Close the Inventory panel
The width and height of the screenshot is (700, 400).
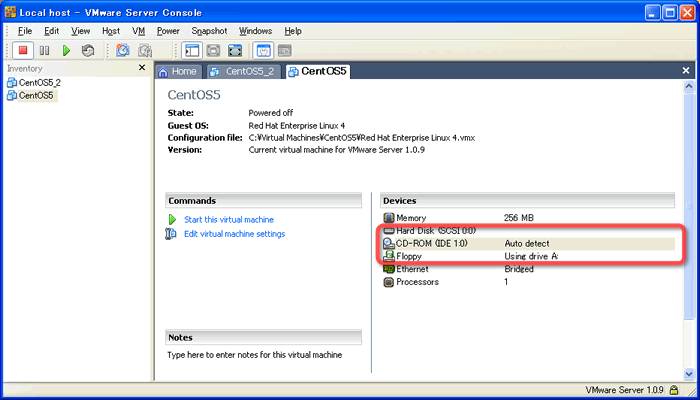tap(142, 68)
